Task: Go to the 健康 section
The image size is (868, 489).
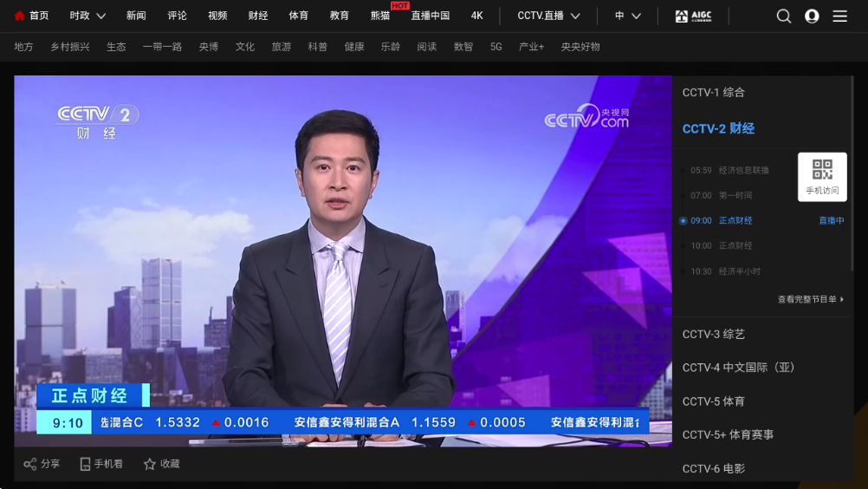Action: [354, 47]
